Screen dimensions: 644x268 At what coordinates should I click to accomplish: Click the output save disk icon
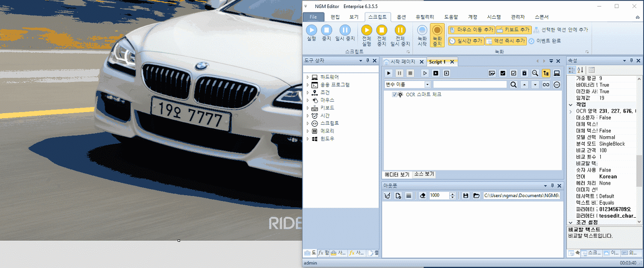coord(465,195)
